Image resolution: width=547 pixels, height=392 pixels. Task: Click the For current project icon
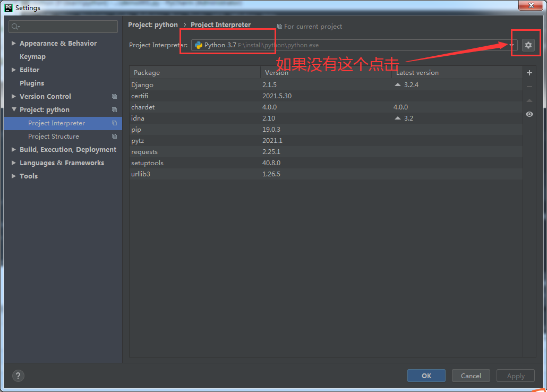pyautogui.click(x=279, y=27)
